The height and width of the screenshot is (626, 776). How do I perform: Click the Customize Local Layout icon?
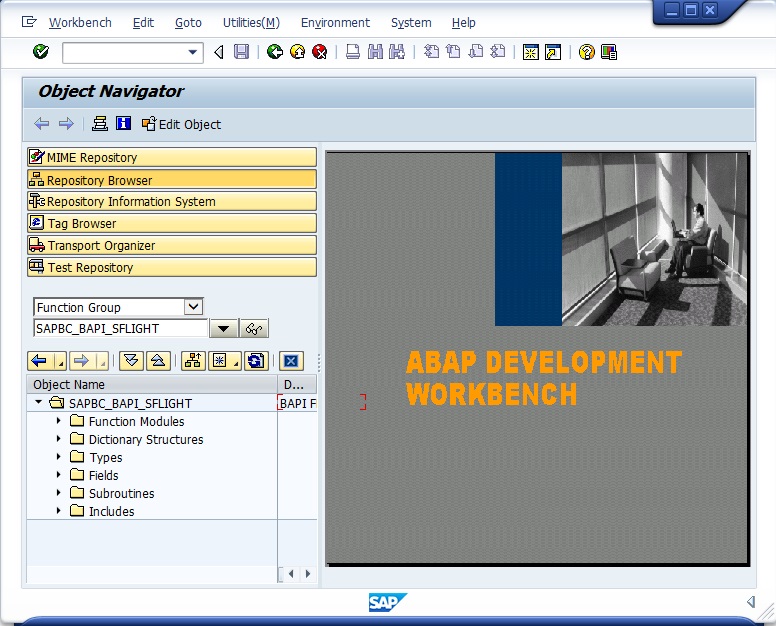[x=609, y=52]
